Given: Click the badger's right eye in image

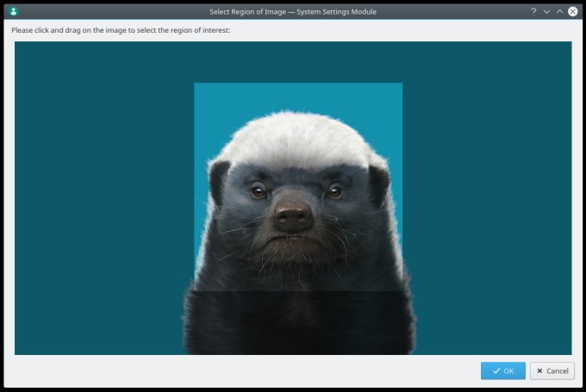Looking at the screenshot, I should [334, 191].
